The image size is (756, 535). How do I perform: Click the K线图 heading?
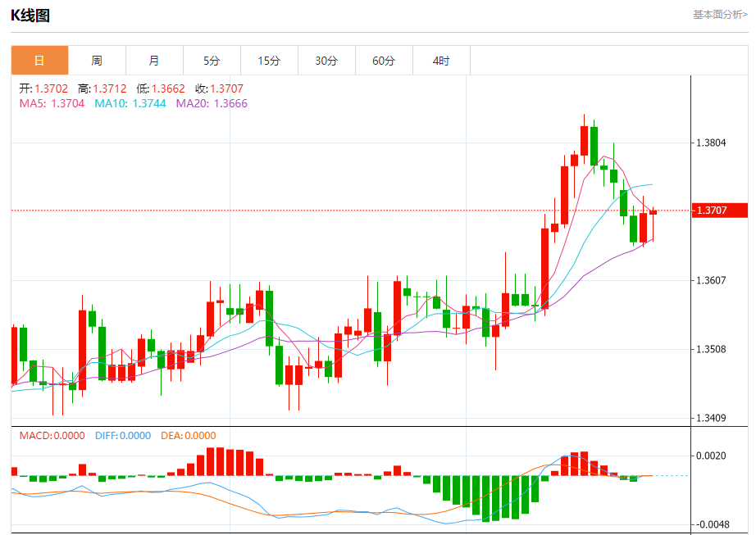pos(30,16)
